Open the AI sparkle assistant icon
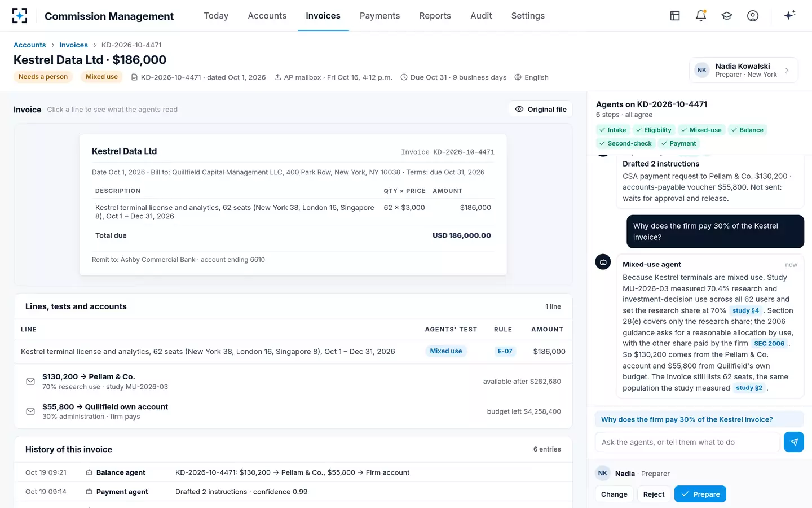The width and height of the screenshot is (812, 508). coord(789,15)
